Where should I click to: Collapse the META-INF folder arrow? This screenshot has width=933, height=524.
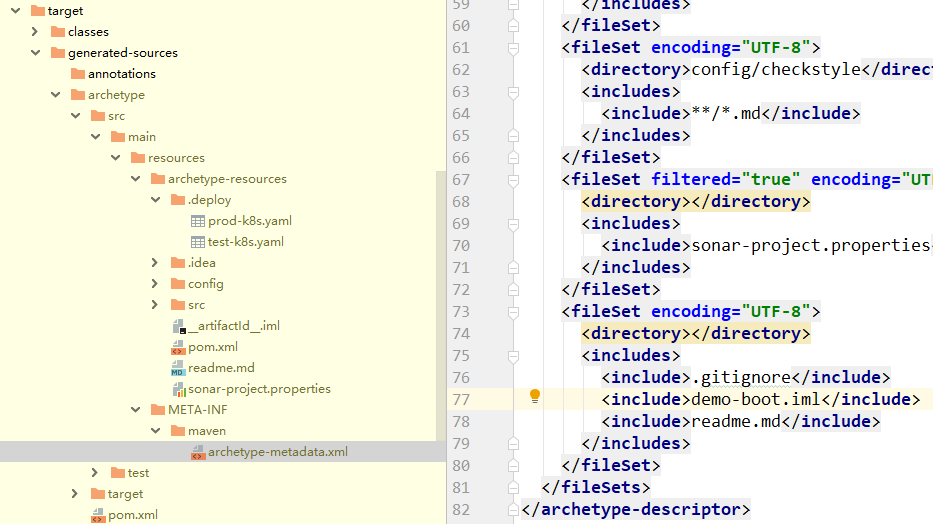[x=136, y=410]
